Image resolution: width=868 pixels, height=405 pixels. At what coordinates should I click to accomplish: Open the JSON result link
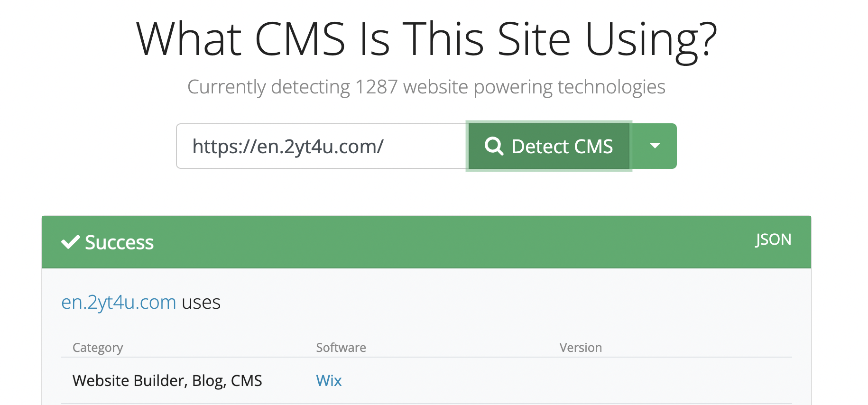click(773, 239)
